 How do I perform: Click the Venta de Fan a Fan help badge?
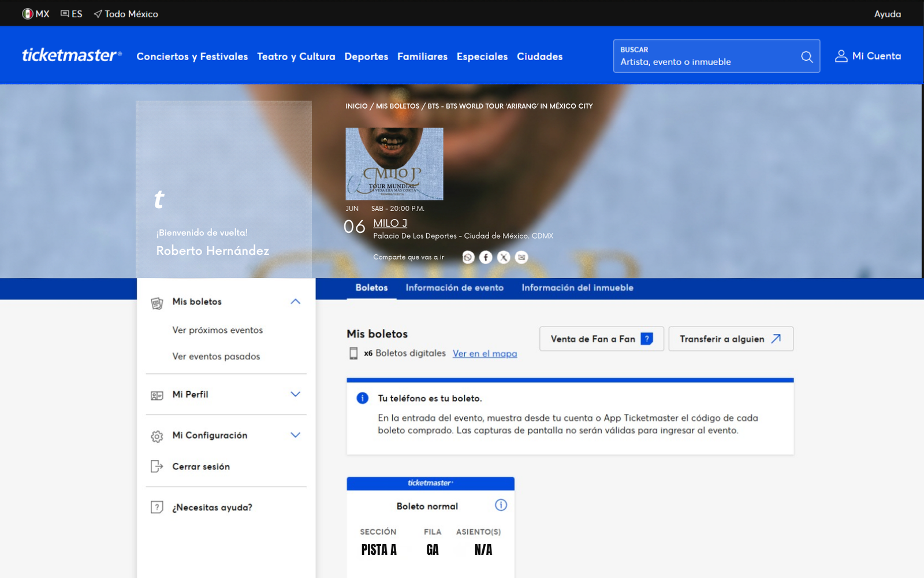pyautogui.click(x=647, y=339)
